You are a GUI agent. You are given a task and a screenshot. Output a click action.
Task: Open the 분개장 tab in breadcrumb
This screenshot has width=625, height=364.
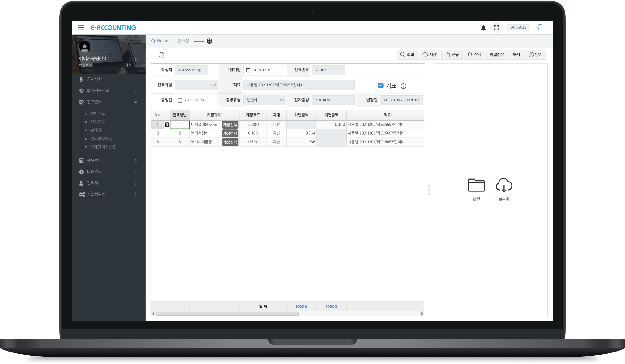point(183,41)
